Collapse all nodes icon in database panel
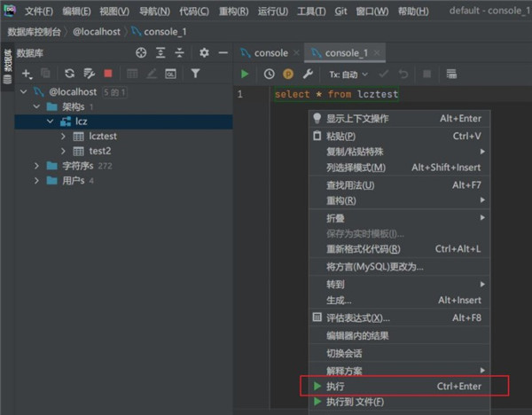The image size is (532, 415). [179, 52]
